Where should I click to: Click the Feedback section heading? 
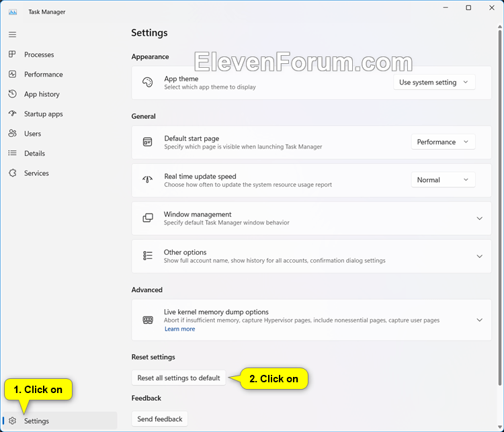(146, 398)
